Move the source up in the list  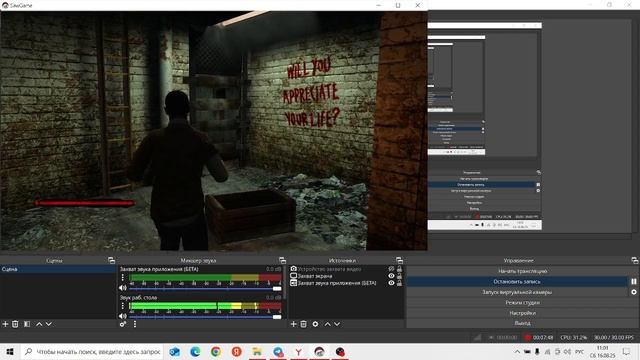click(327, 324)
